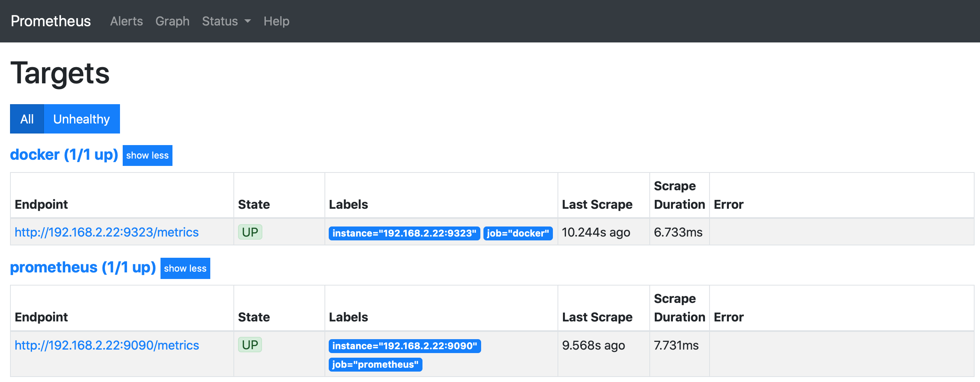
Task: Select the 9.568s ago last scrape value
Action: point(593,345)
